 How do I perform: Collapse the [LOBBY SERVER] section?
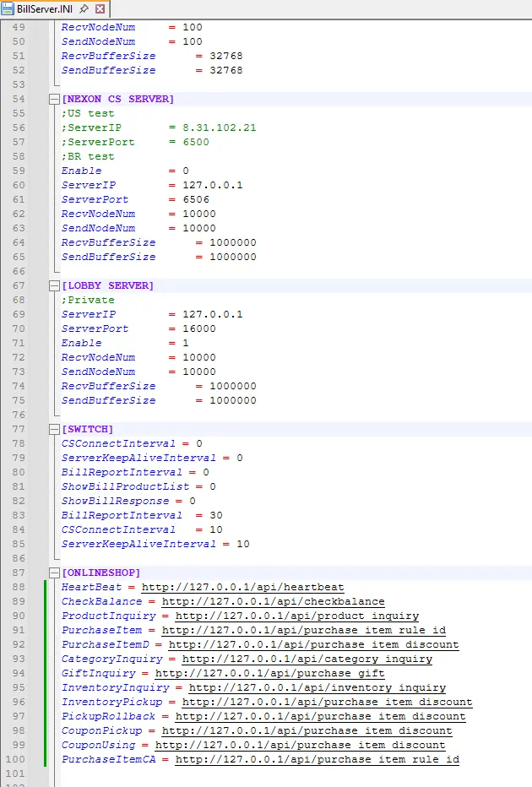[x=54, y=285]
